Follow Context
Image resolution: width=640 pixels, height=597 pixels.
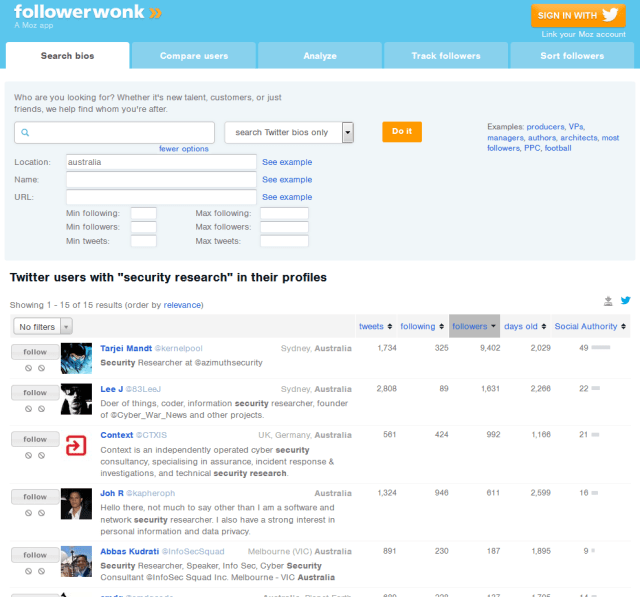(35, 439)
